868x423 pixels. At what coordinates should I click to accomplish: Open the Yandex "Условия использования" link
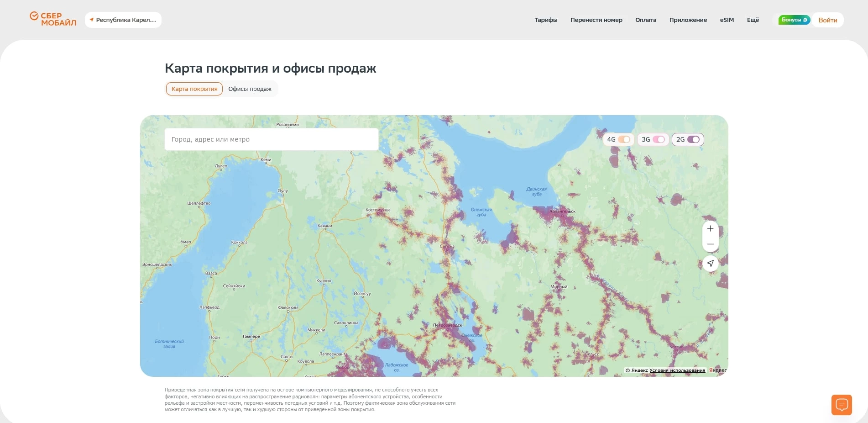677,370
